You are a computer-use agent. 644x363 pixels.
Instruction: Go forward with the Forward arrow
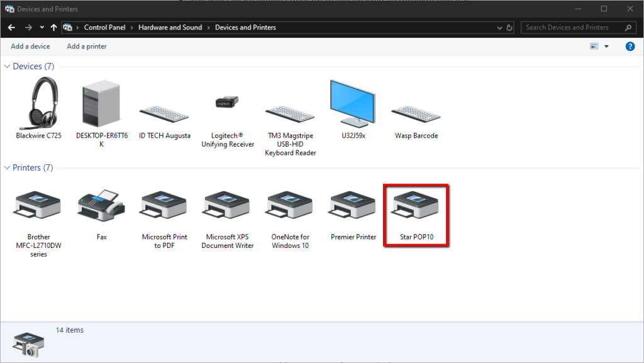pyautogui.click(x=28, y=28)
